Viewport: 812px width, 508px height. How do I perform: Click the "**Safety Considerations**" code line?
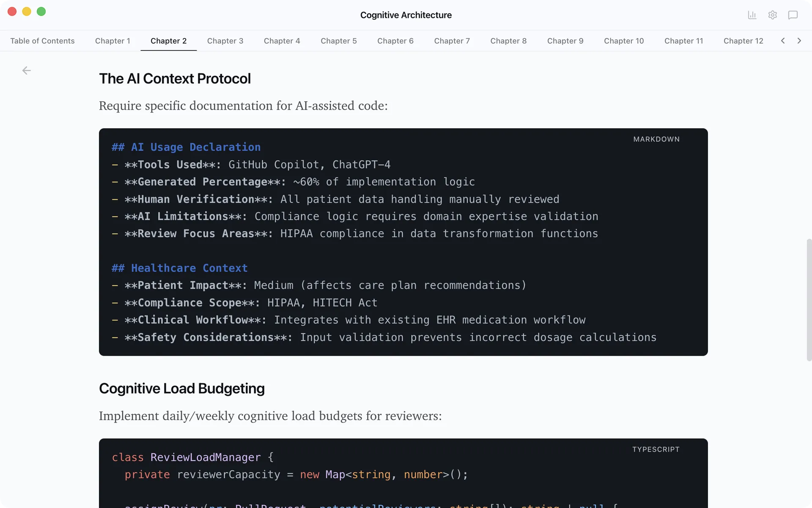384,337
